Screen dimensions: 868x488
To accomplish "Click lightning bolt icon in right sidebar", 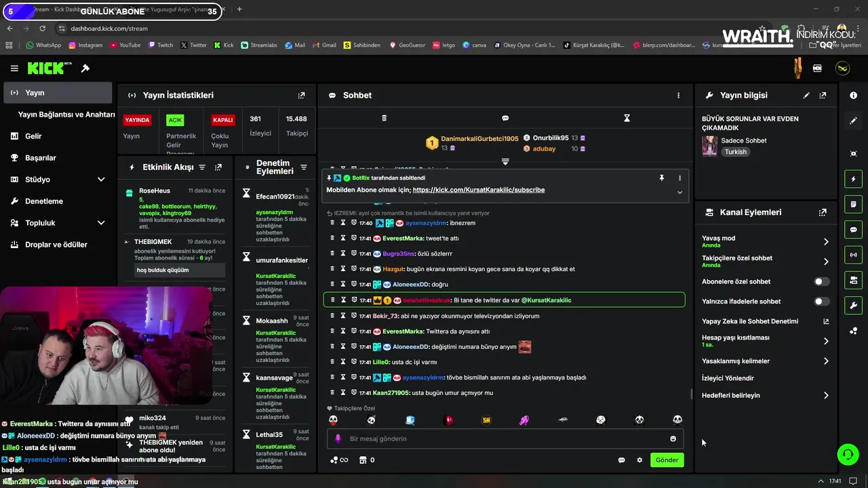I will click(x=853, y=179).
